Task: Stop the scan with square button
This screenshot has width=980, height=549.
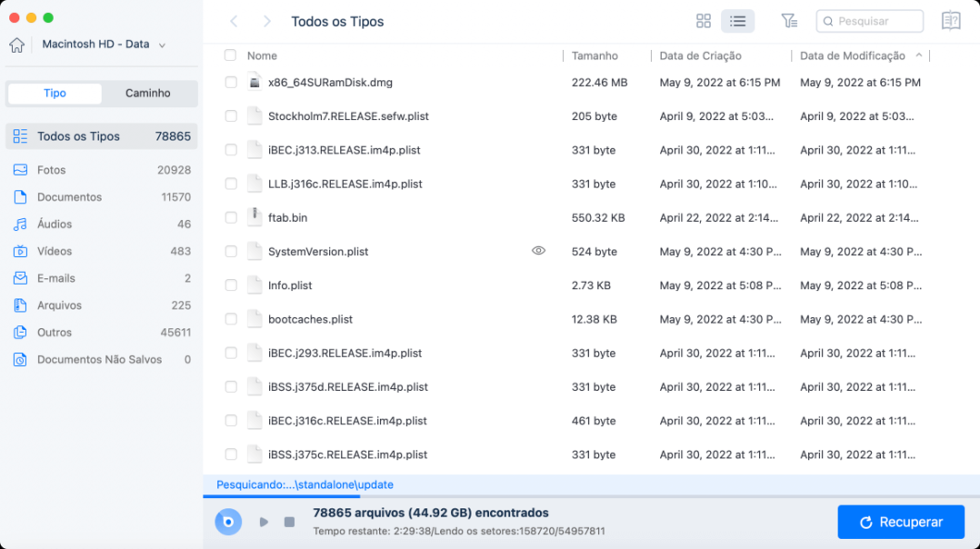Action: tap(288, 521)
